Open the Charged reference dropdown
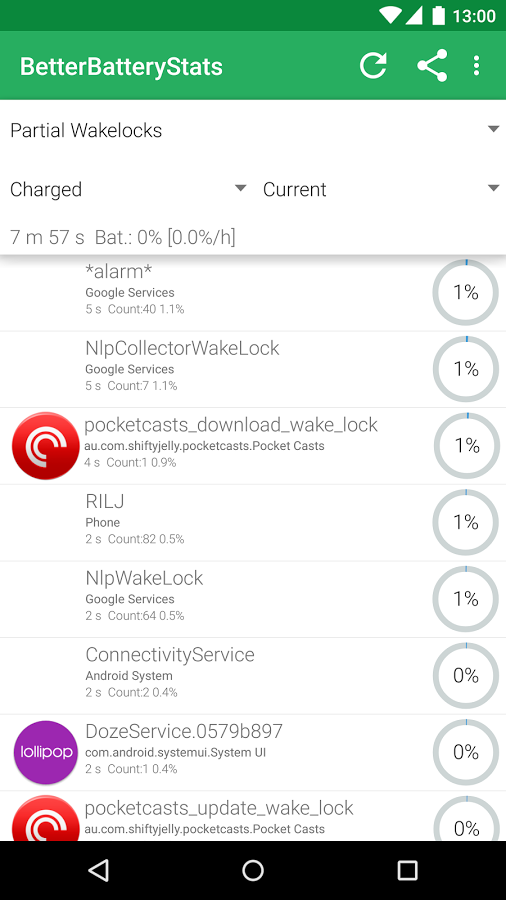This screenshot has width=506, height=900. pos(128,189)
